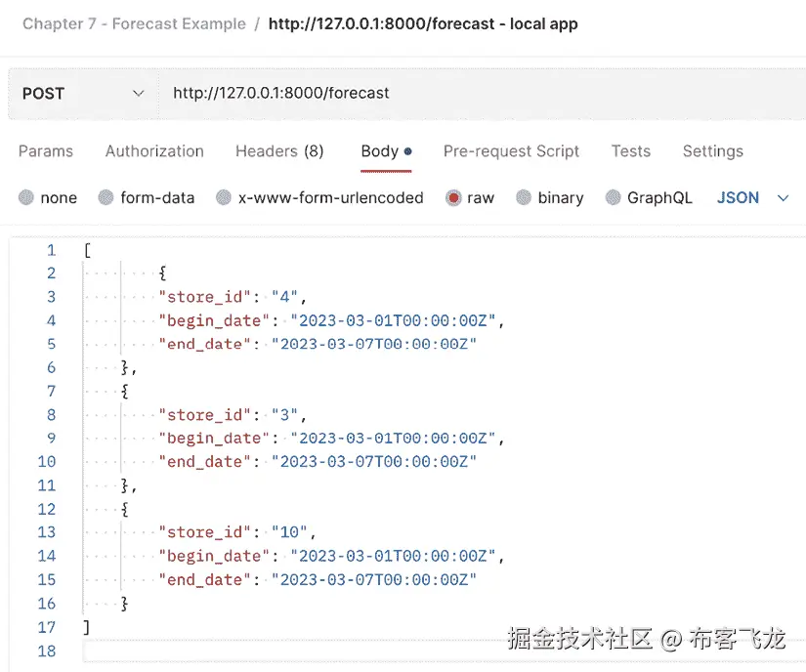Select the none body type radio

point(26,197)
